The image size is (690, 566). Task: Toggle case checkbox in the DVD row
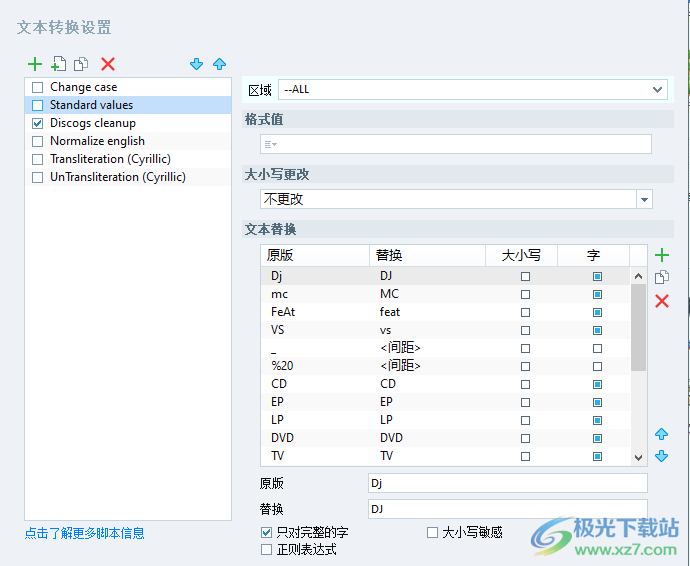(x=525, y=438)
